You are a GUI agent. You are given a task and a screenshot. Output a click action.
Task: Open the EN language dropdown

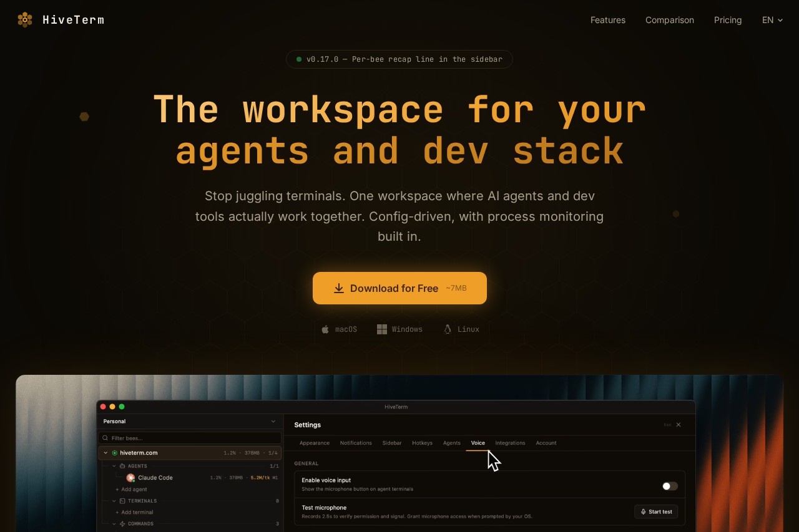772,20
